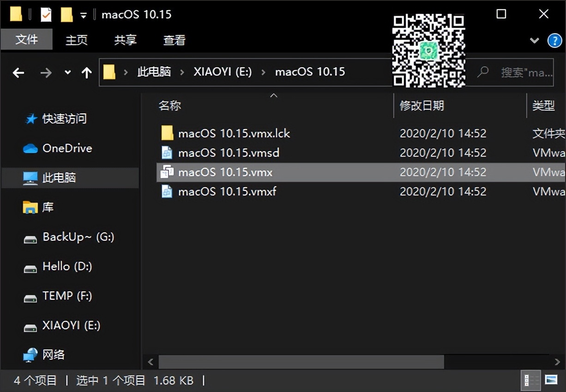The image size is (566, 392).
Task: Click the New folder quick access icon
Action: pyautogui.click(x=67, y=15)
